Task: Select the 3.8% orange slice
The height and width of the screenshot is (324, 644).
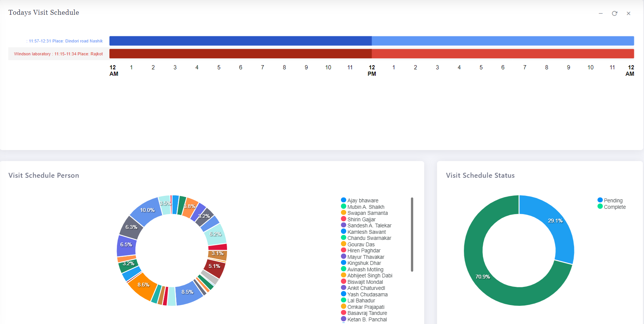Action: point(190,207)
